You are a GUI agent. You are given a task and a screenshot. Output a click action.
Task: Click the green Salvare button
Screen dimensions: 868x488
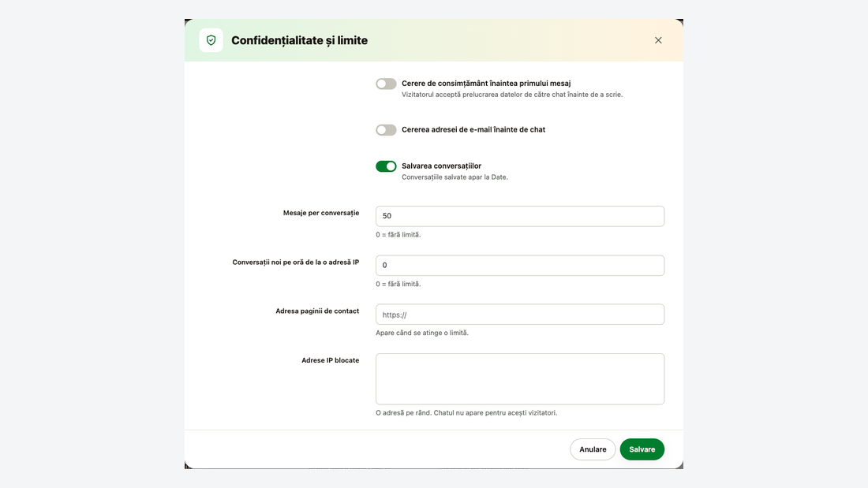coord(642,449)
